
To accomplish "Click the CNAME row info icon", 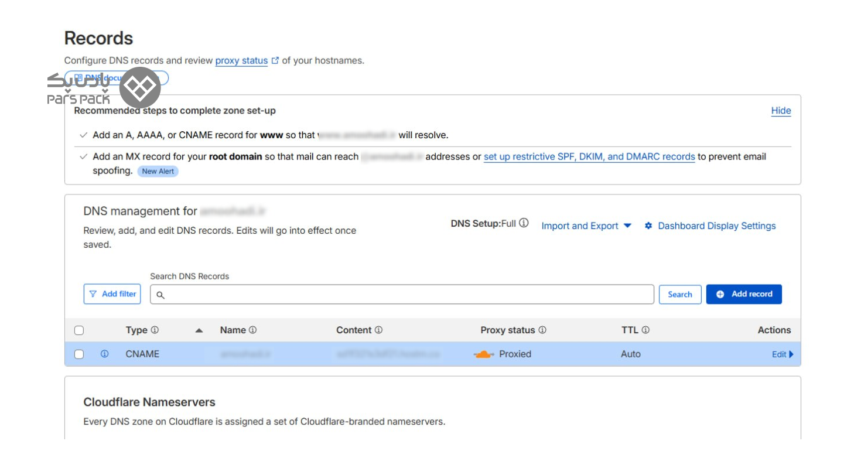I will coord(104,354).
